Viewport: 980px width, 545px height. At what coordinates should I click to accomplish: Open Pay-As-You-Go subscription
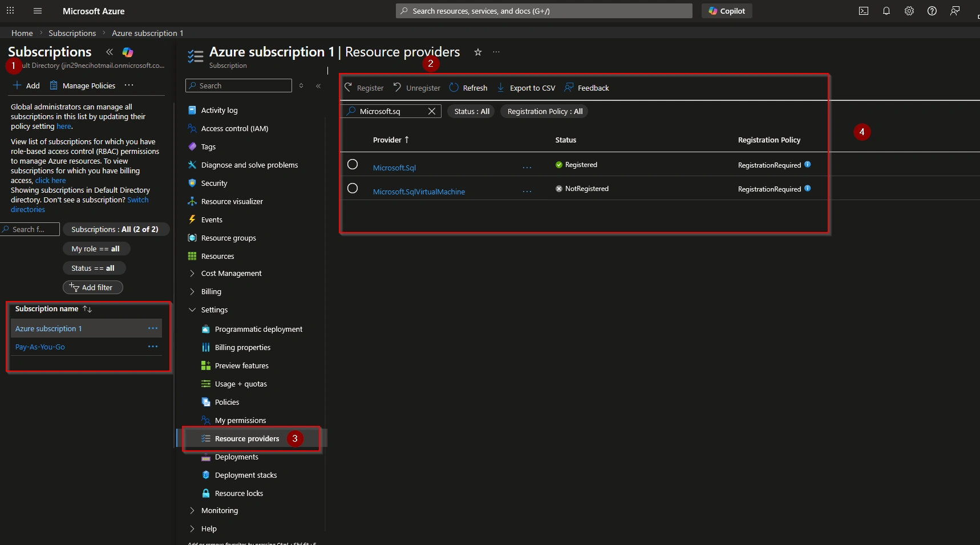(40, 347)
